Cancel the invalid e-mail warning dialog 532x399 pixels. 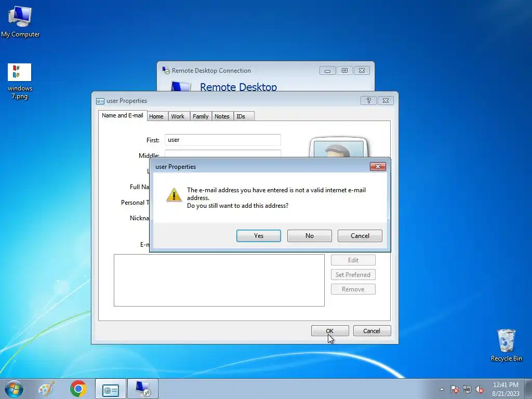tap(360, 236)
